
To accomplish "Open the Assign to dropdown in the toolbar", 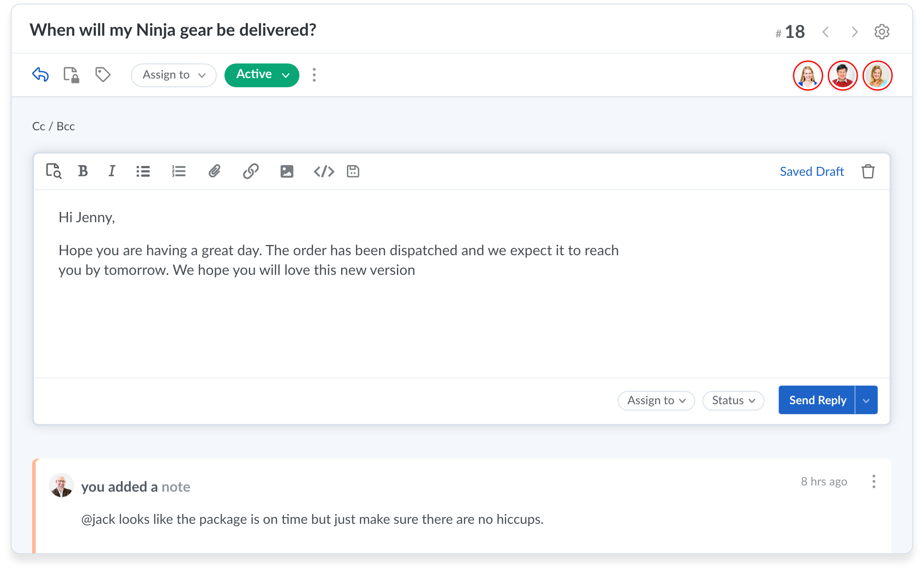I will pos(173,75).
